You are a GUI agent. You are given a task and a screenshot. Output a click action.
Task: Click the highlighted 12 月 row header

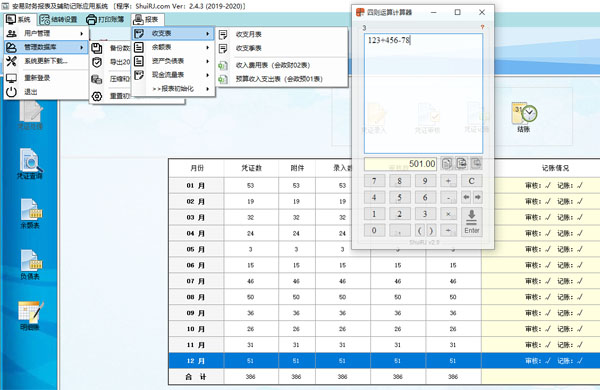coord(196,361)
